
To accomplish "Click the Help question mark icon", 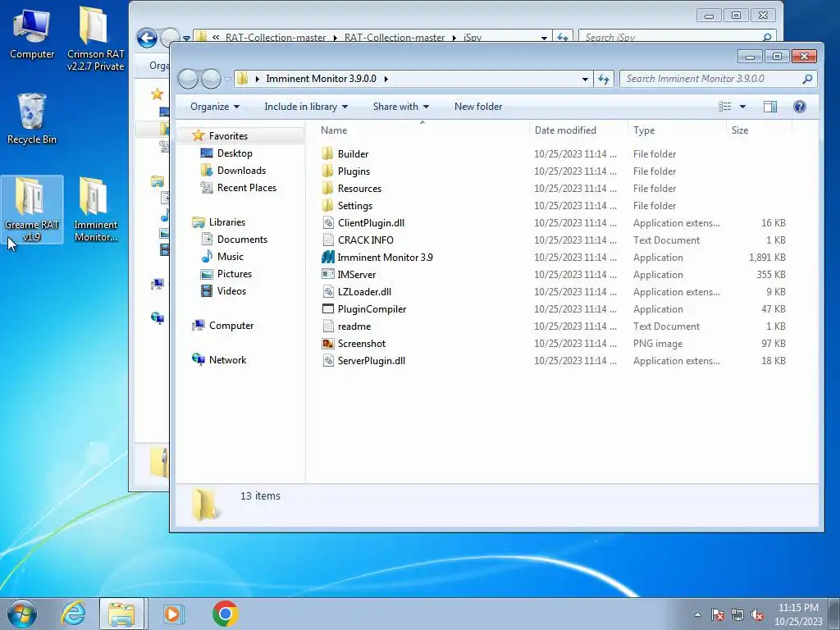I will [799, 107].
